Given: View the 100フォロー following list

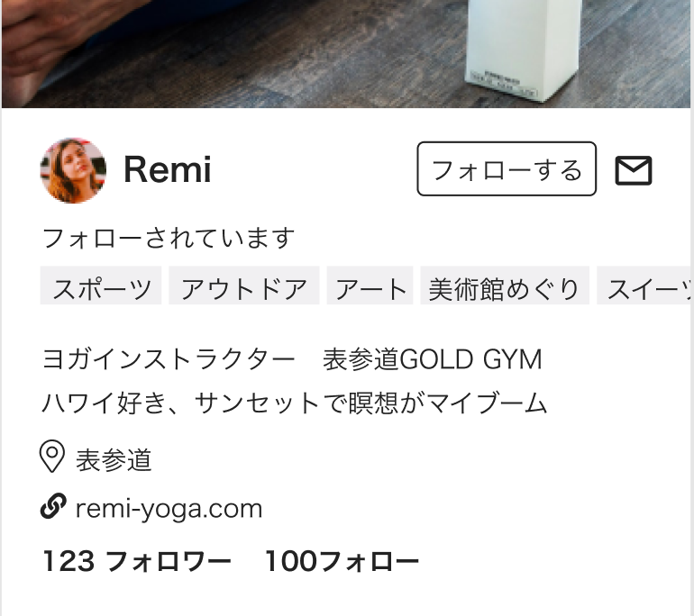Looking at the screenshot, I should 342,561.
